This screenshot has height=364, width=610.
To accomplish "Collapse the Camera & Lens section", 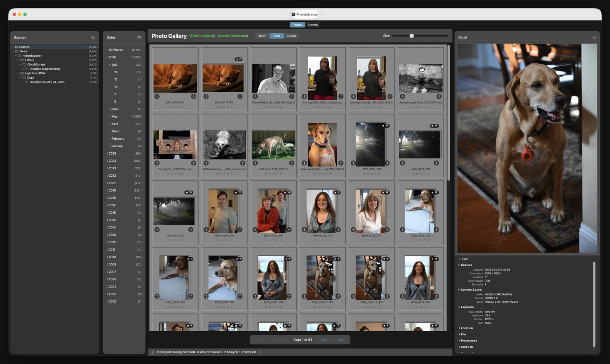I will click(x=459, y=290).
